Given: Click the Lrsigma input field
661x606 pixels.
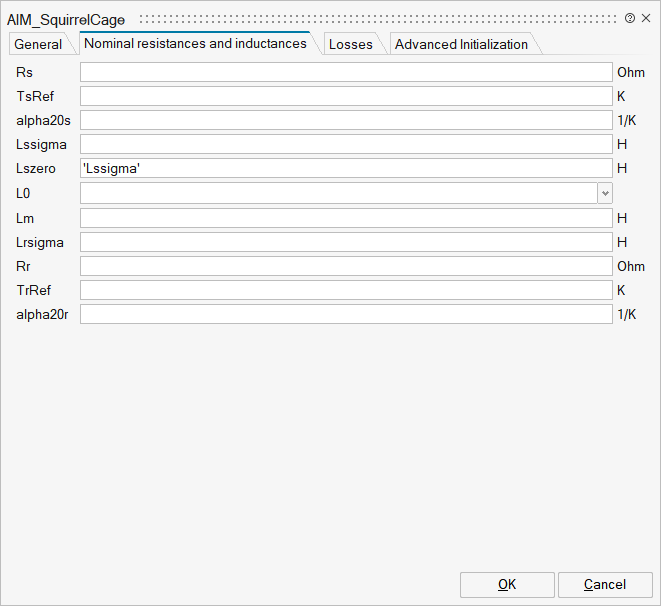Looking at the screenshot, I should 345,242.
